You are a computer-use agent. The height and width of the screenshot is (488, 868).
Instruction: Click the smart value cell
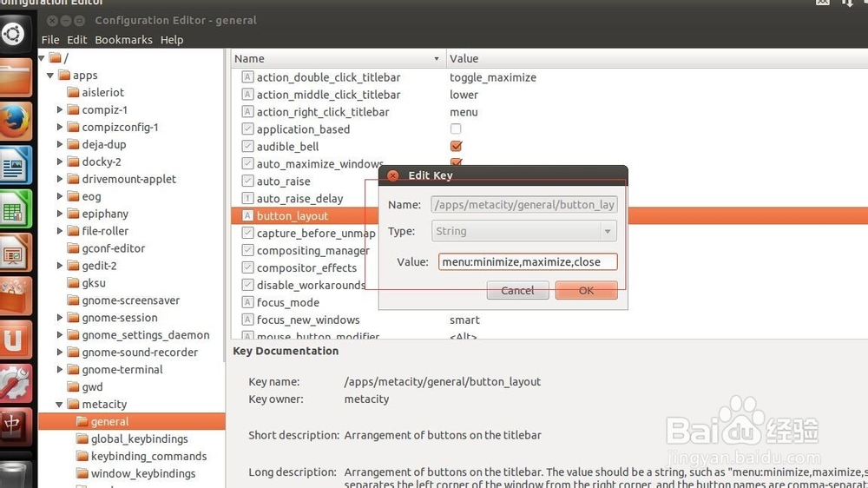click(x=464, y=320)
